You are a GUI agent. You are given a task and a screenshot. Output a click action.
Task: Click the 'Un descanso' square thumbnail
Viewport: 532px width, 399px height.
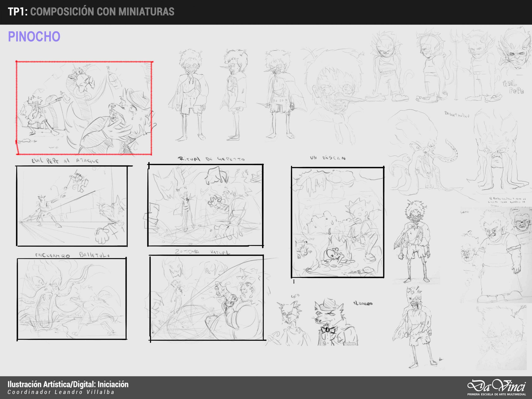(x=337, y=222)
